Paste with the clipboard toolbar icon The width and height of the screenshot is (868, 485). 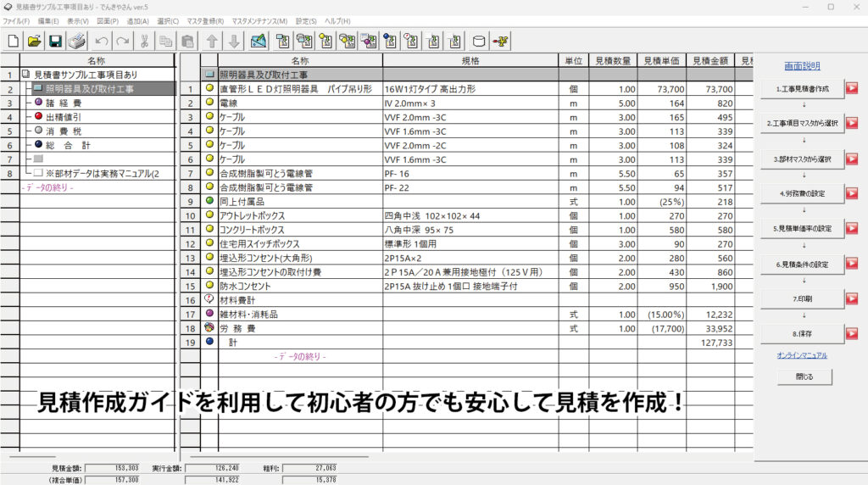pos(187,41)
